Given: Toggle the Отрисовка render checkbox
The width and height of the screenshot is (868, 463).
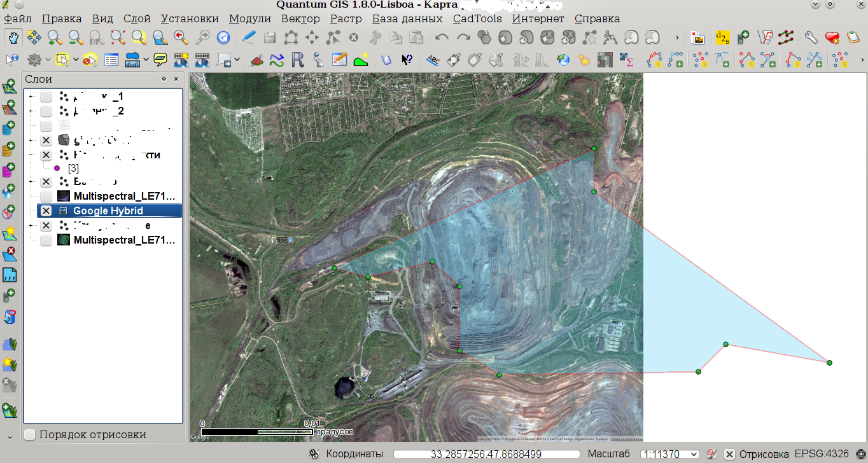Looking at the screenshot, I should 729,454.
